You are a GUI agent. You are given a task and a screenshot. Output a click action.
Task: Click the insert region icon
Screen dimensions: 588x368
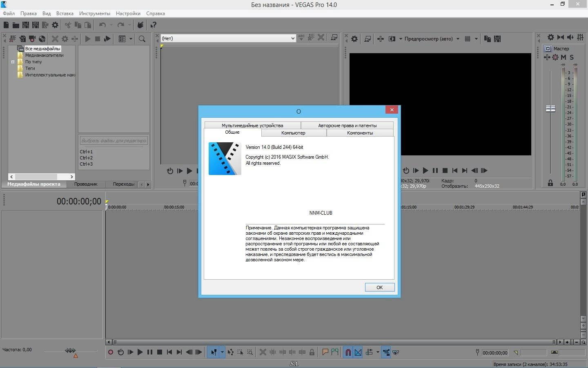(x=335, y=352)
